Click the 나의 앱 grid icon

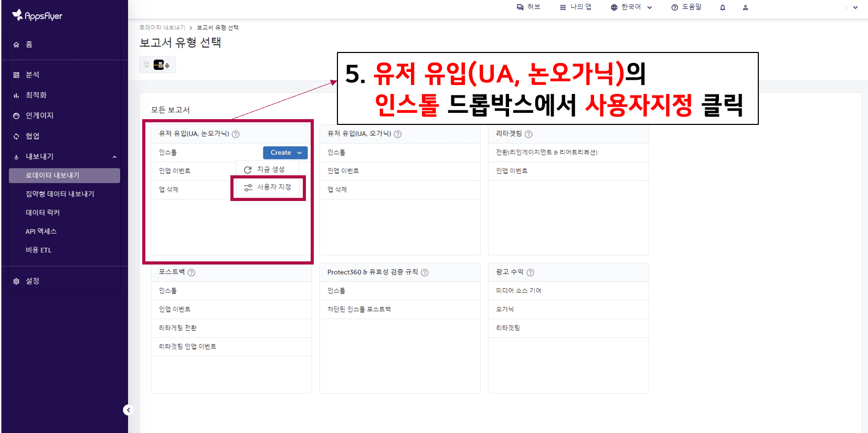(x=563, y=7)
